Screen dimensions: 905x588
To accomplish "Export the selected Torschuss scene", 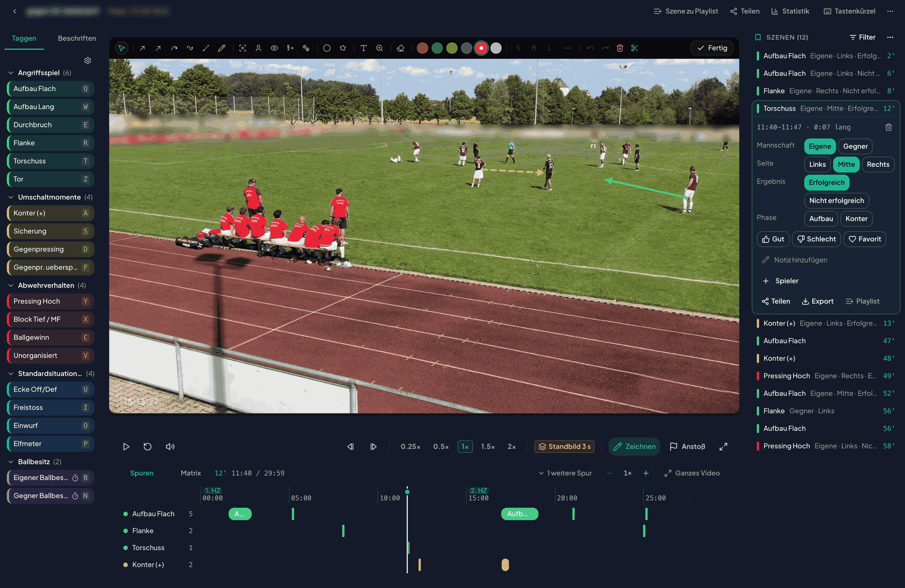I will pyautogui.click(x=817, y=301).
